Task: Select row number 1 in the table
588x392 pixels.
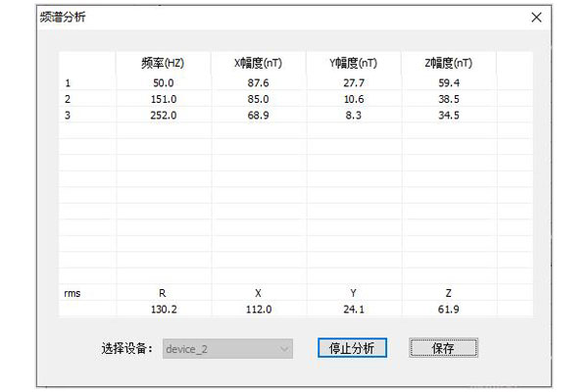Action: 68,83
